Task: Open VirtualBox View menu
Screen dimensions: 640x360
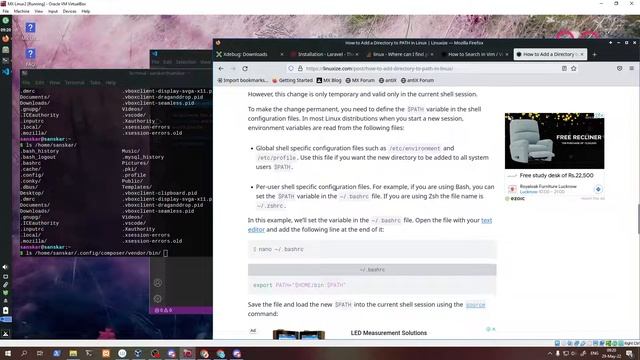Action: pos(39,11)
